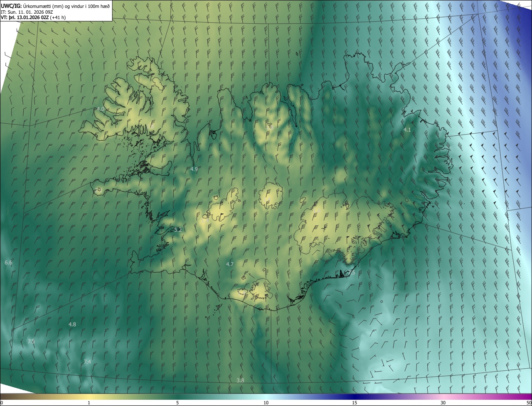Click the '1' tick label on the color scale

(89, 403)
